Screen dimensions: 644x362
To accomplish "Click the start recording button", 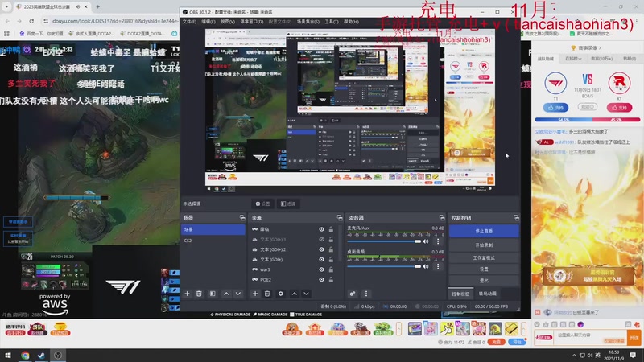I will click(484, 245).
